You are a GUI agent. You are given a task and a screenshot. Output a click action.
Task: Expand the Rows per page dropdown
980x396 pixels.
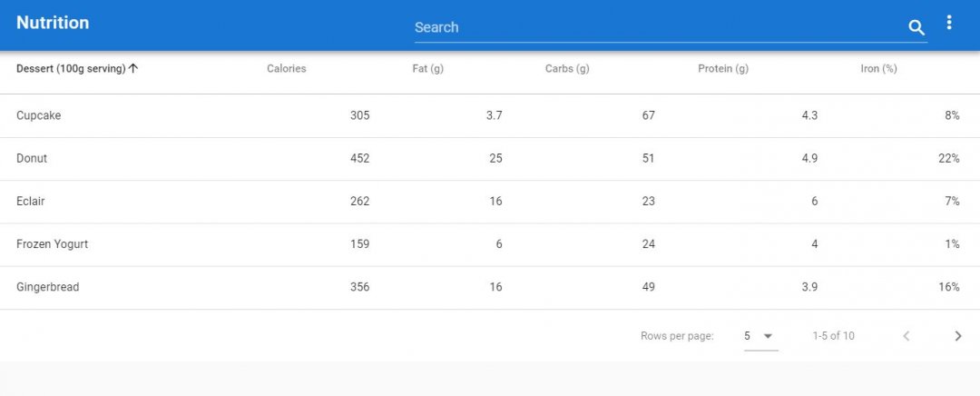[760, 337]
